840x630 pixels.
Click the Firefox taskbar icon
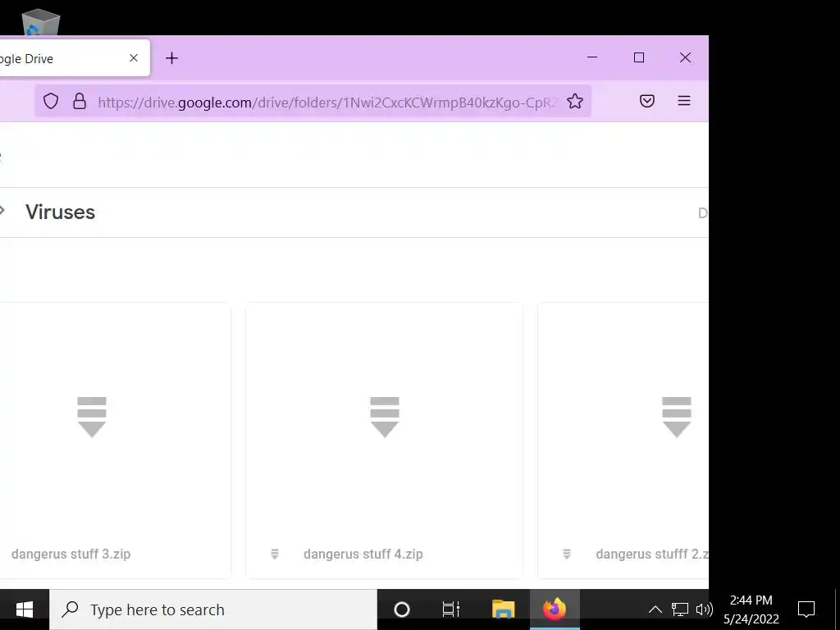tap(555, 609)
